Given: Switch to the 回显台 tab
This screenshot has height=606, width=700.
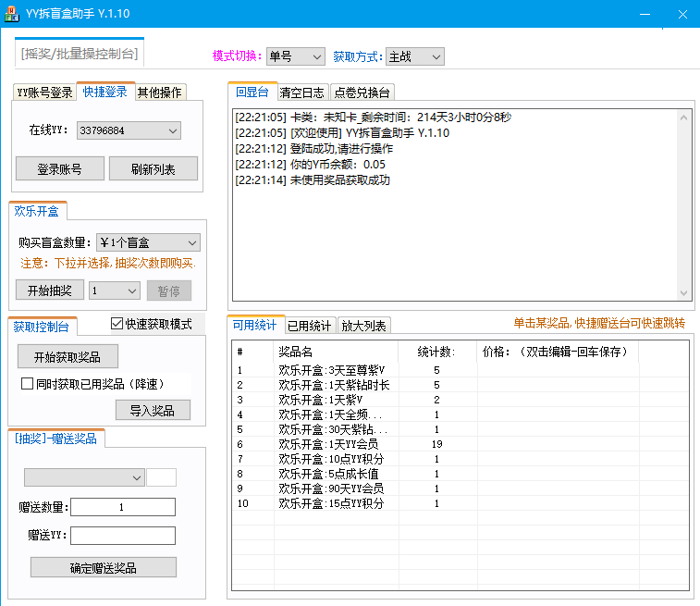Looking at the screenshot, I should (252, 92).
